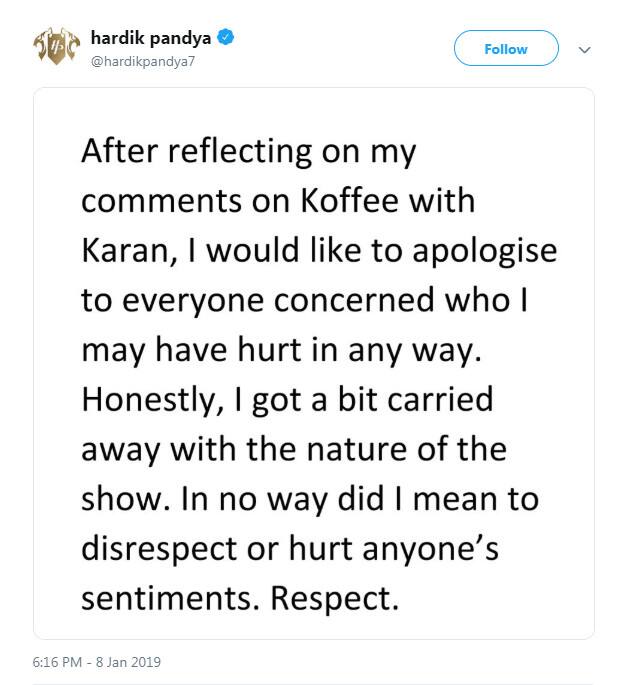Open the @hardikpandya7 handle link
This screenshot has width=623, height=685.
click(x=143, y=62)
